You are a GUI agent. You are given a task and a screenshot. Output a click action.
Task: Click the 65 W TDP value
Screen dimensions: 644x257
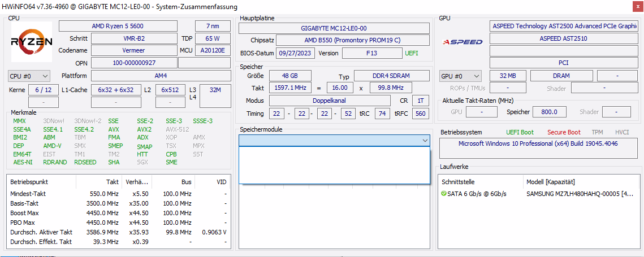(213, 38)
